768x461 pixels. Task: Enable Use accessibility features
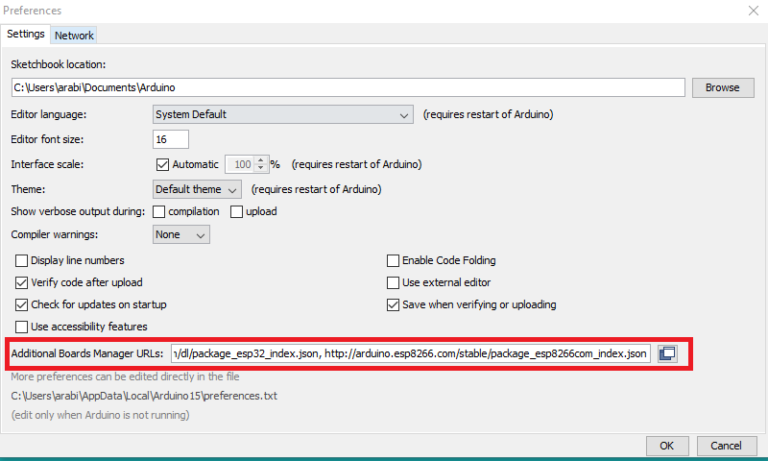22,326
